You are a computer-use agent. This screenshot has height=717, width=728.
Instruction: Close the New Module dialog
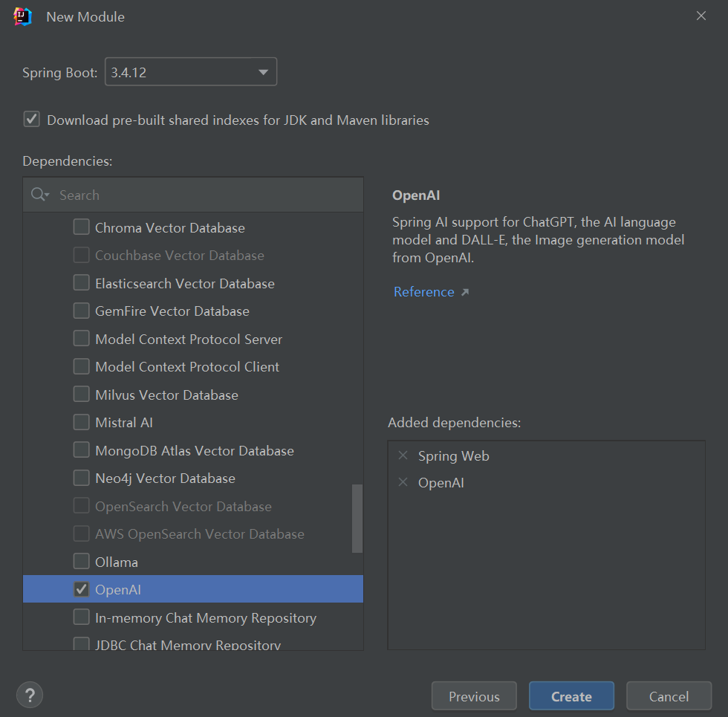[701, 16]
